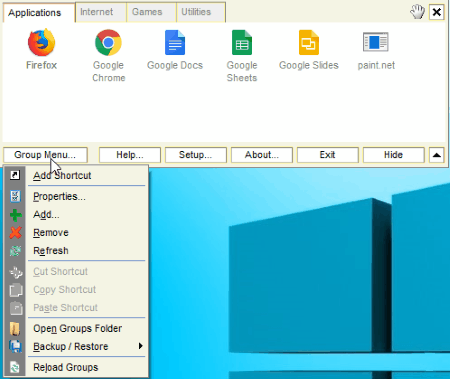450x379 pixels.
Task: Click the Exit button
Action: tap(328, 155)
